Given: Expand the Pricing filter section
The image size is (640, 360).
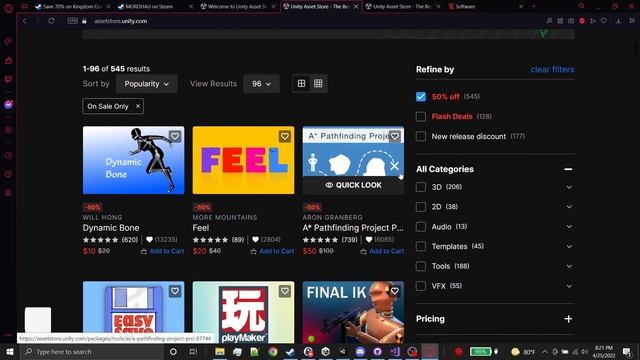Looking at the screenshot, I should point(568,319).
